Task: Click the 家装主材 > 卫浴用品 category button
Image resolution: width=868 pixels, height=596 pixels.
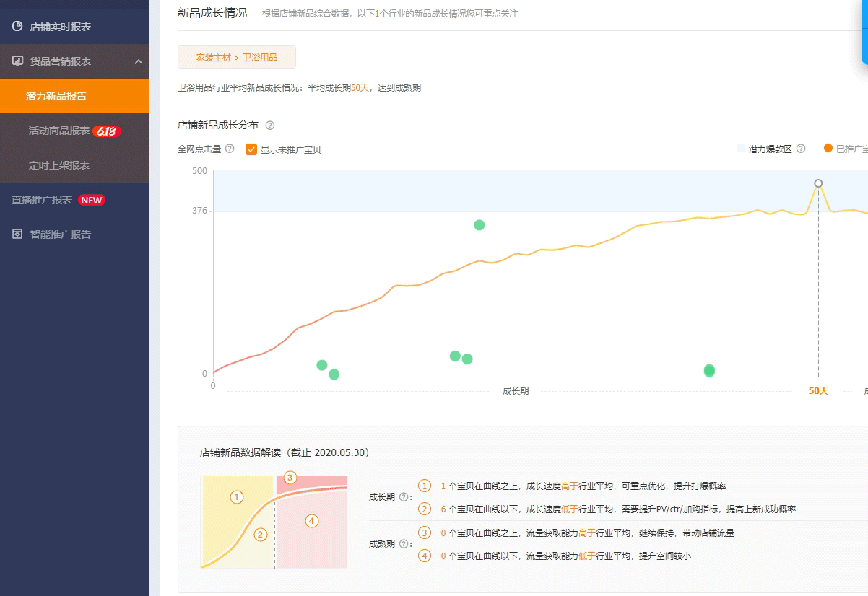Action: pos(237,57)
